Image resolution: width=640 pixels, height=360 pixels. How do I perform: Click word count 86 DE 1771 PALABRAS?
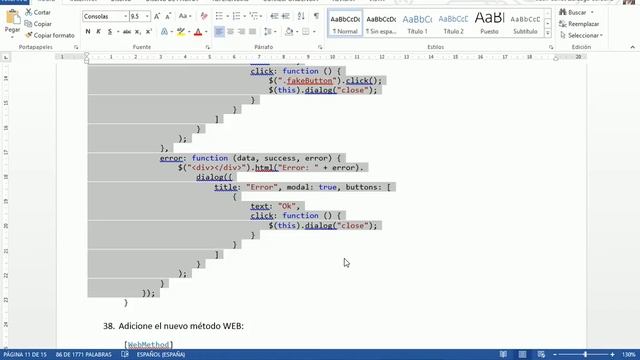coord(84,355)
